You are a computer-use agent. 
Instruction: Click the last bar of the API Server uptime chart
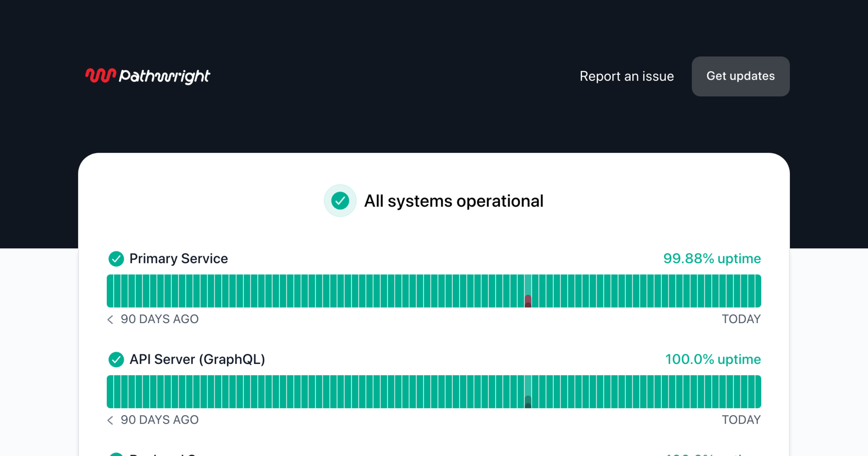pos(758,392)
